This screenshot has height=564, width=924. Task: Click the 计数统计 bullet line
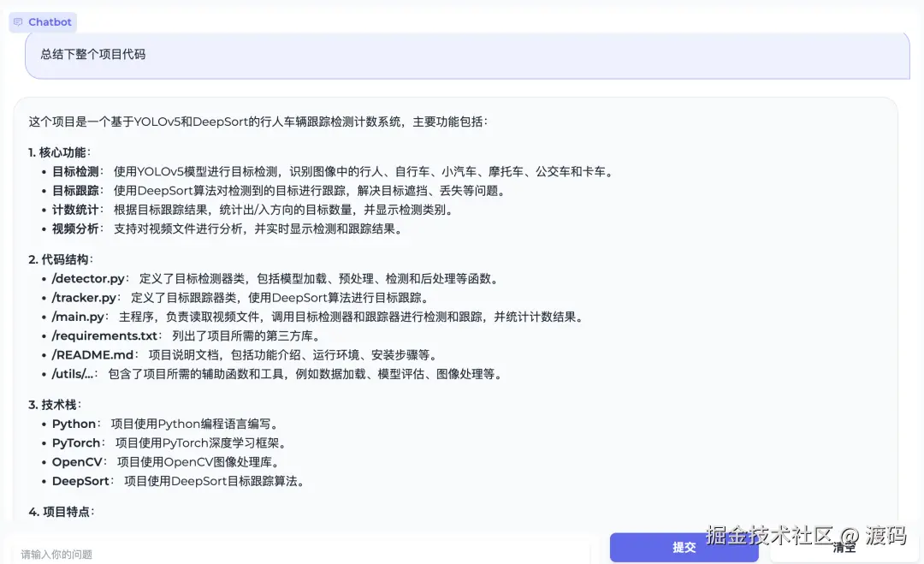(x=253, y=210)
